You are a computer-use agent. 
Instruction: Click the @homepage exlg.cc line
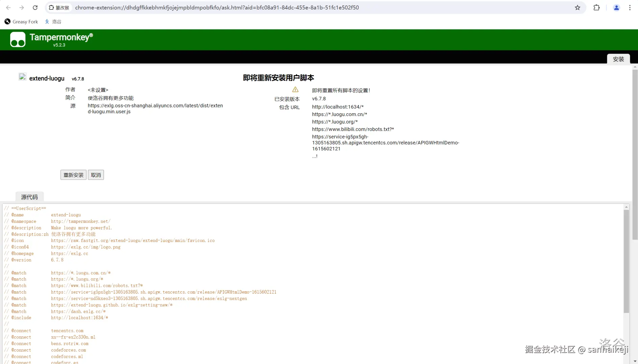[x=46, y=253]
